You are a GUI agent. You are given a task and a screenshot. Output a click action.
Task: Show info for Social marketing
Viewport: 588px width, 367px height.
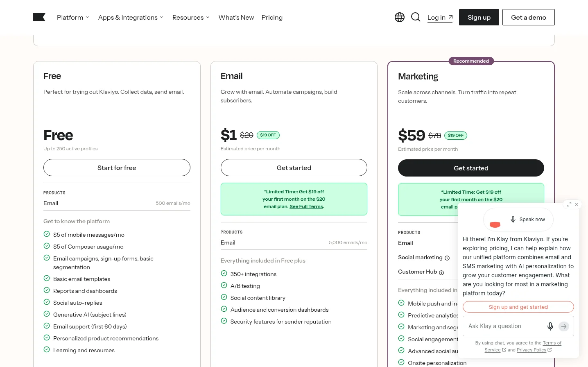(447, 258)
